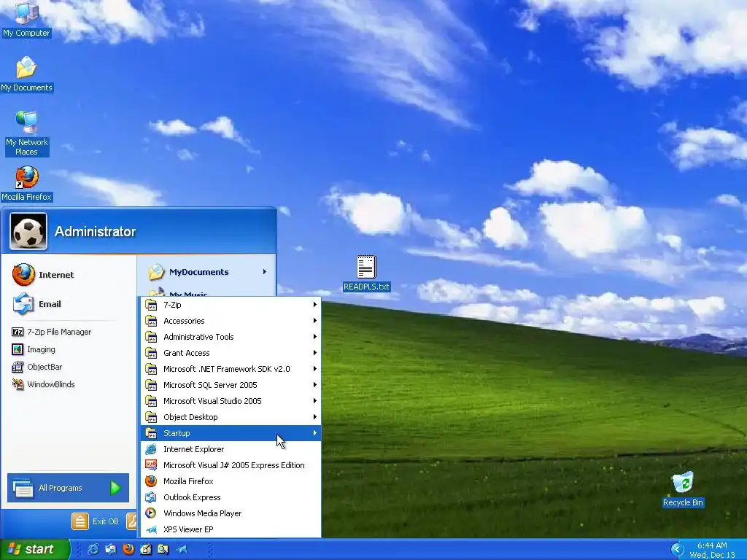Open the Administrative Tools folder
This screenshot has height=560, width=747.
pos(231,337)
